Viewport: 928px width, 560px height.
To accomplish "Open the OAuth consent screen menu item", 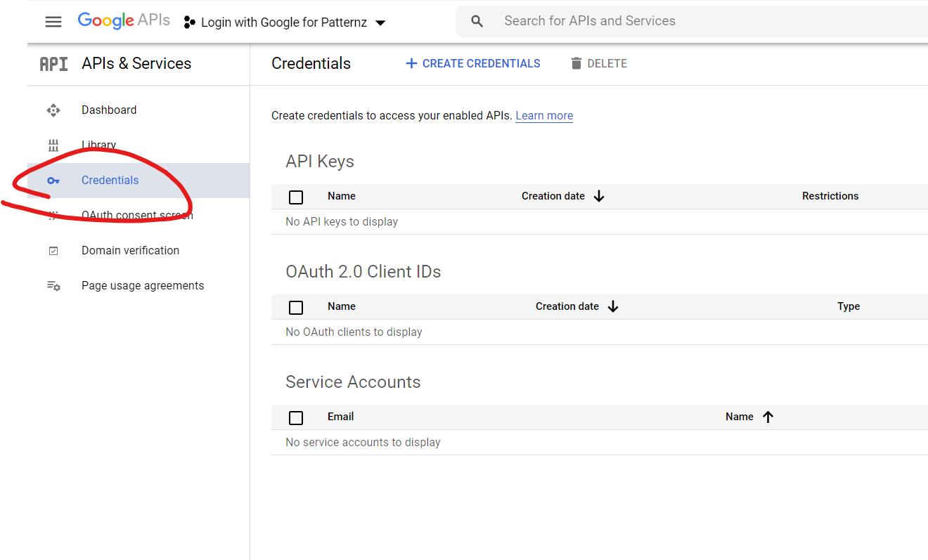I will pos(137,216).
